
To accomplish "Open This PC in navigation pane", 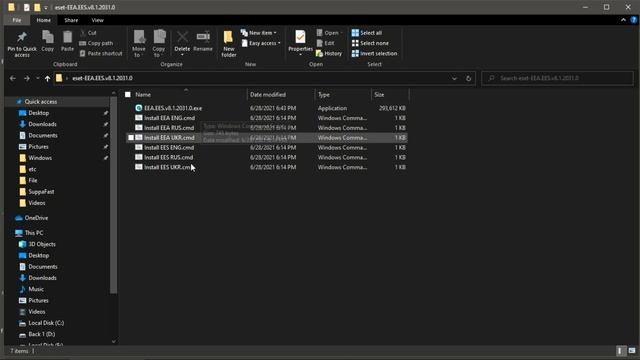I will click(x=34, y=233).
